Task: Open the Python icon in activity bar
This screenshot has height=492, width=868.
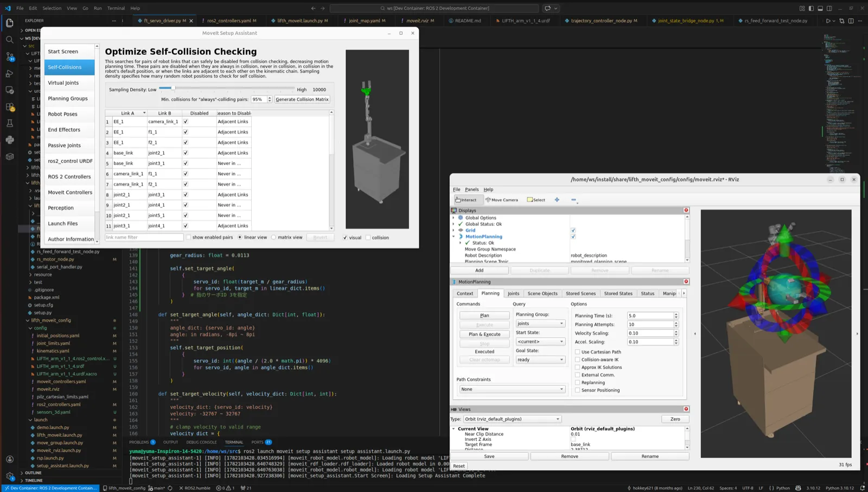Action: coord(9,140)
